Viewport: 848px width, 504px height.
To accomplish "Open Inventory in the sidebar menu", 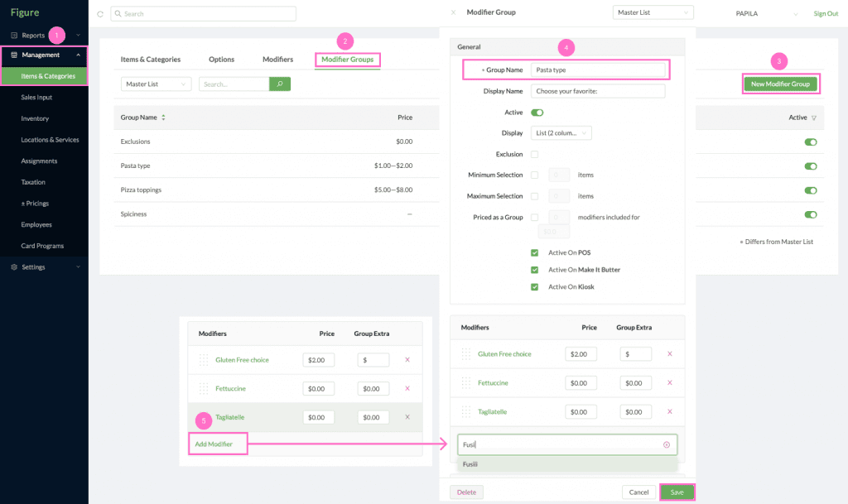I will click(35, 118).
